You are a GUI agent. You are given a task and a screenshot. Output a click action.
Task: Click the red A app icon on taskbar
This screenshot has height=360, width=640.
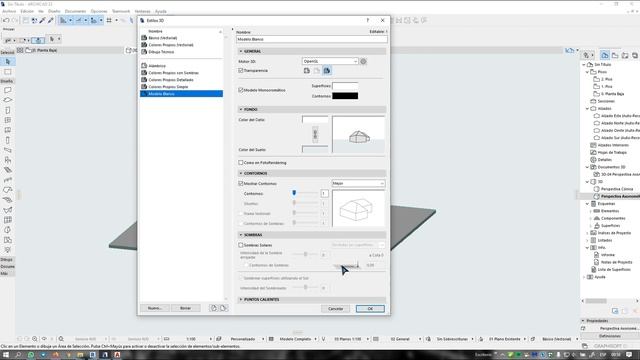tap(118, 355)
